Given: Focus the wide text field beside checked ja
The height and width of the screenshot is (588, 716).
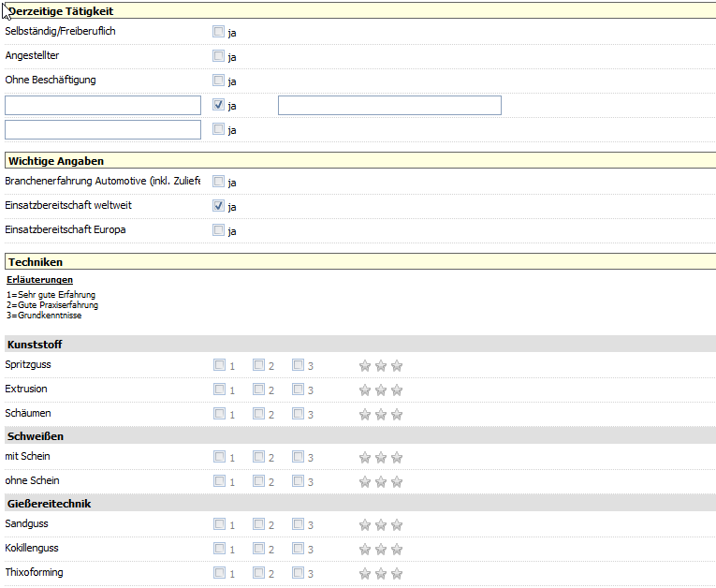Looking at the screenshot, I should (x=389, y=105).
